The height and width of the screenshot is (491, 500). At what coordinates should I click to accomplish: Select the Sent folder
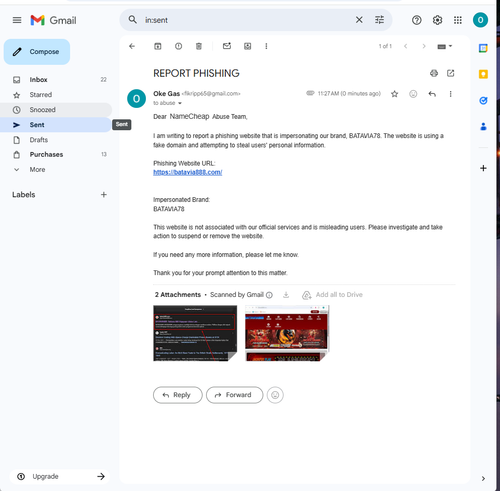(x=56, y=125)
